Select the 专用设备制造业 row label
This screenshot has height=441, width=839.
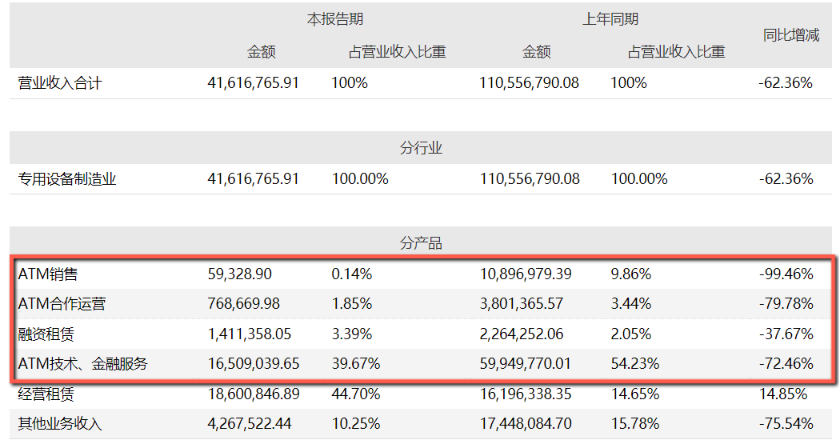click(x=67, y=179)
